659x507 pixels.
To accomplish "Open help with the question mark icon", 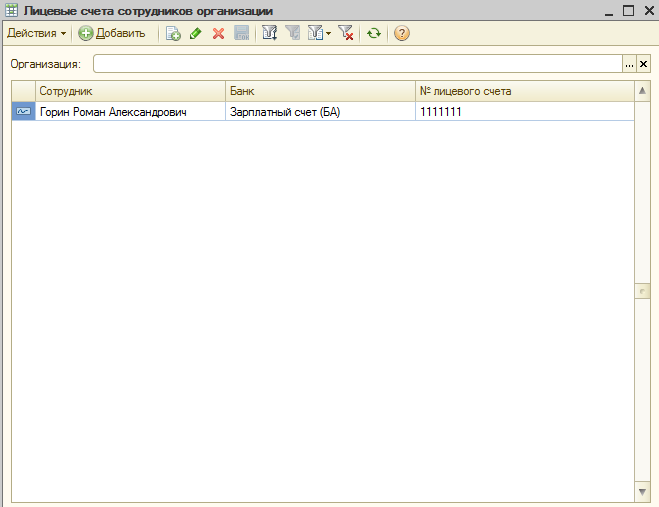I will click(x=401, y=33).
